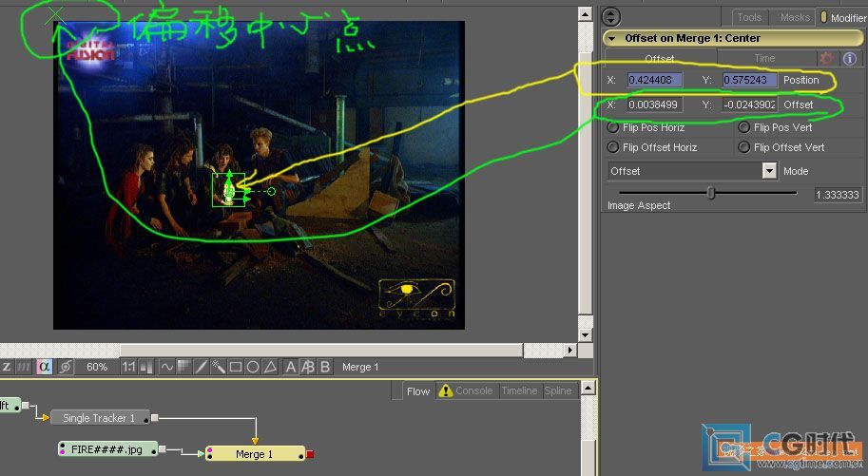Click the viewer vertical scrollbar up arrow
Image resolution: width=868 pixels, height=476 pixels.
(x=586, y=14)
